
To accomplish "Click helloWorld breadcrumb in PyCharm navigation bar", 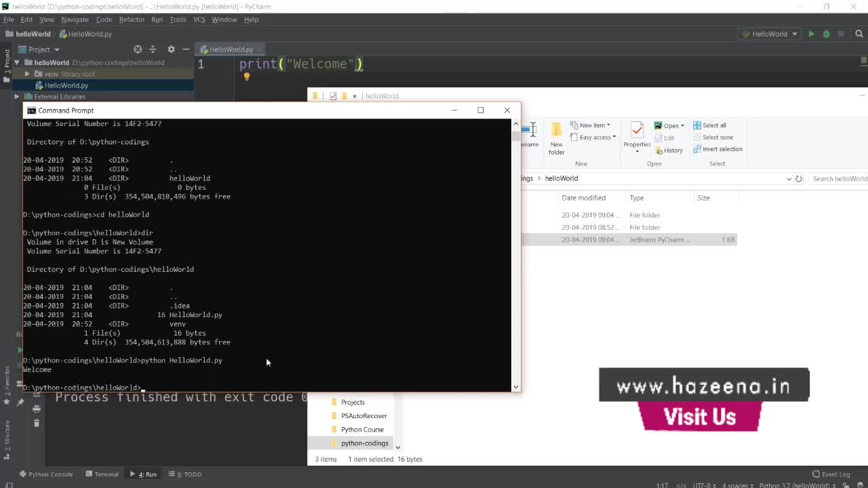I will [28, 34].
